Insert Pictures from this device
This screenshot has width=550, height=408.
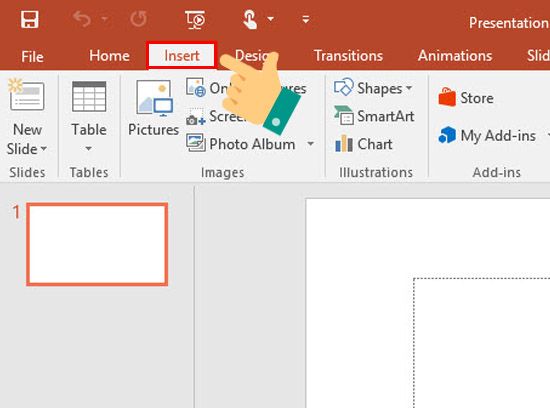(154, 108)
